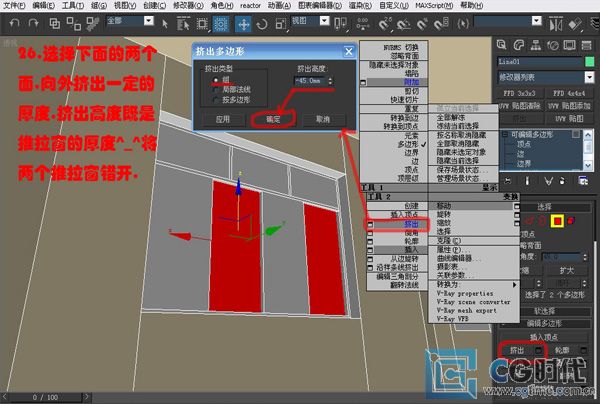The width and height of the screenshot is (600, 404).
Task: Toggle the Angle Snap icon
Action: [x=403, y=24]
